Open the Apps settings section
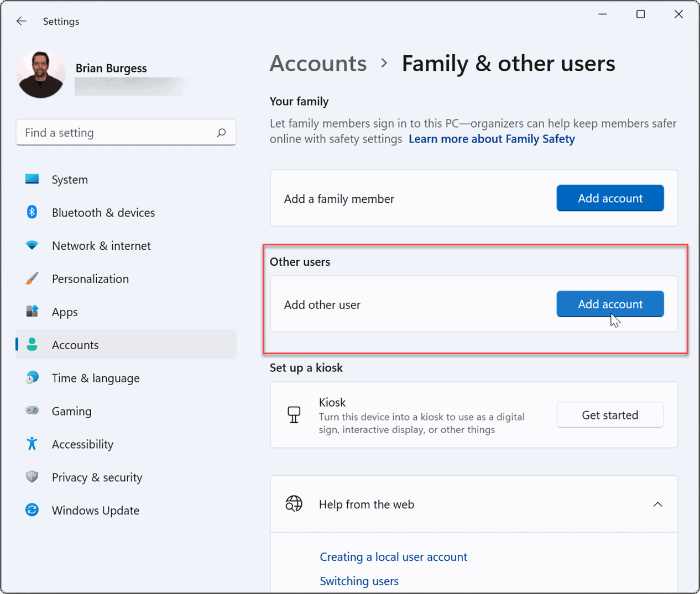Viewport: 700px width, 594px height. (x=65, y=312)
